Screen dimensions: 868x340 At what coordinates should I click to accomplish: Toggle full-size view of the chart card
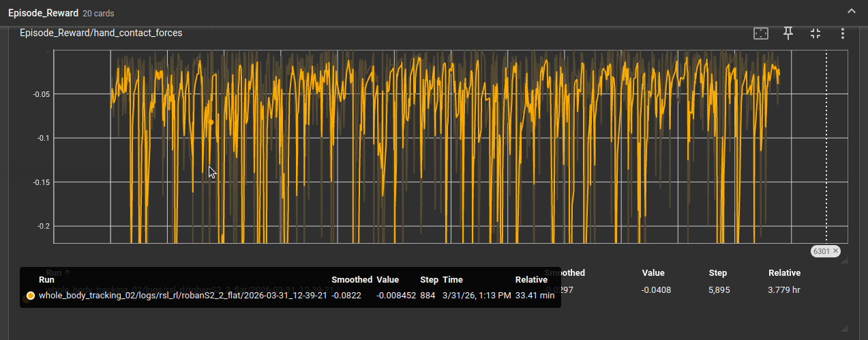[815, 33]
